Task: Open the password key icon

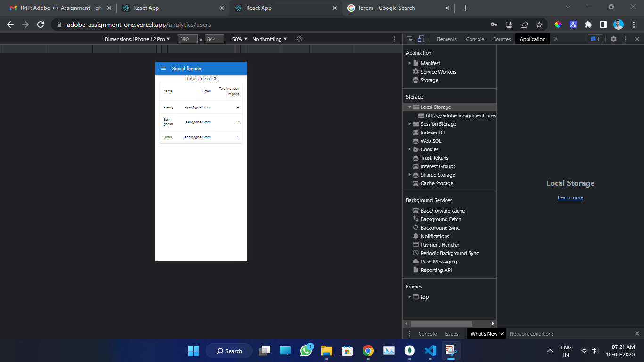Action: 494,25
